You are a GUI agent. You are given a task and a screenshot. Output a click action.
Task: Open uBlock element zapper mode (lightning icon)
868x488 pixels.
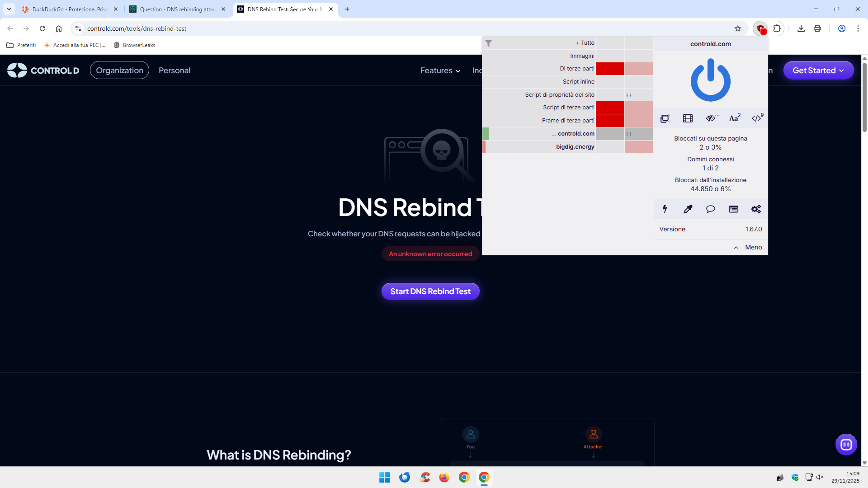665,209
